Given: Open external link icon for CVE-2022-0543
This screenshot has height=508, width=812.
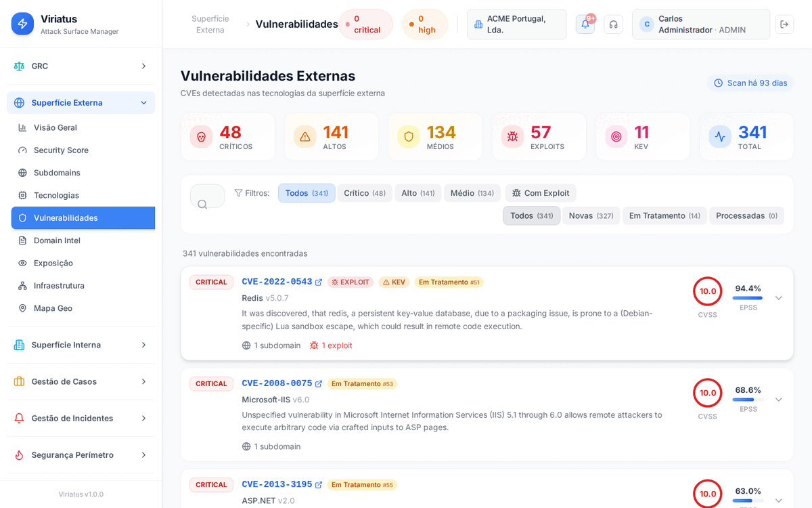Looking at the screenshot, I should point(319,282).
